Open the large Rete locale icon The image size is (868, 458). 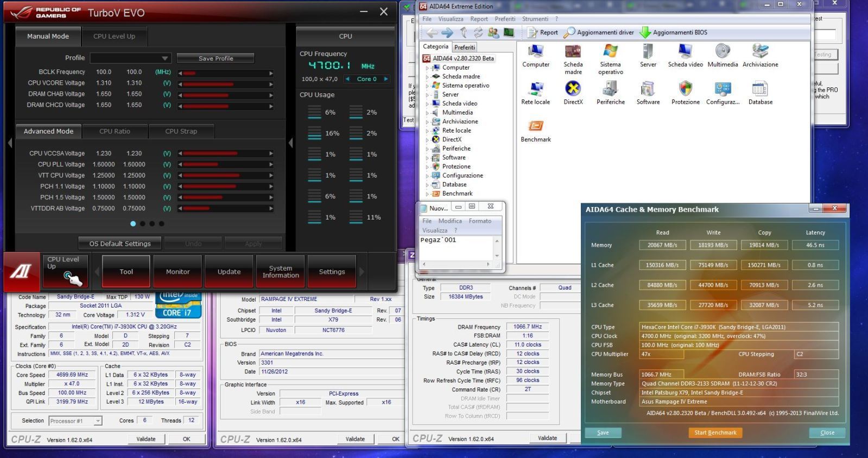[536, 93]
